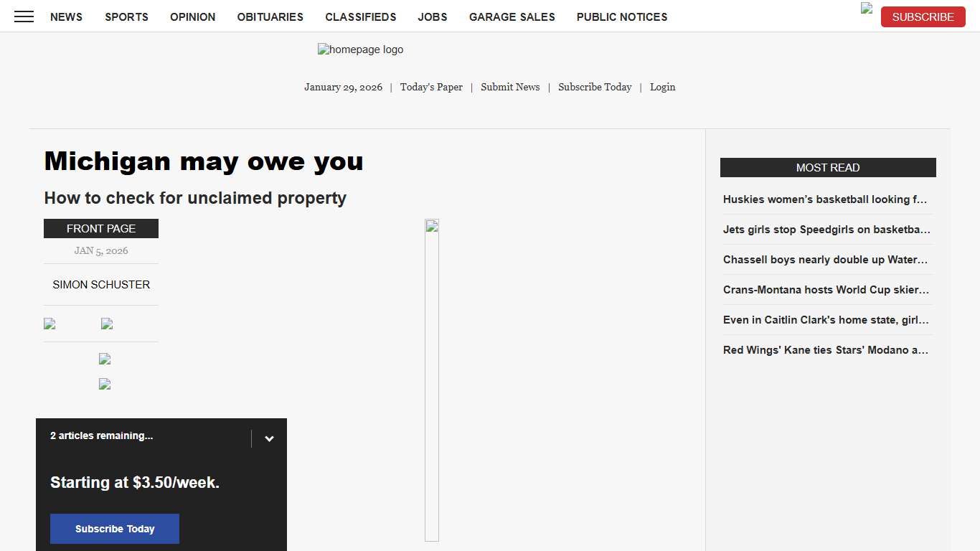Read the Huskies women's basketball story
980x551 pixels.
click(825, 199)
